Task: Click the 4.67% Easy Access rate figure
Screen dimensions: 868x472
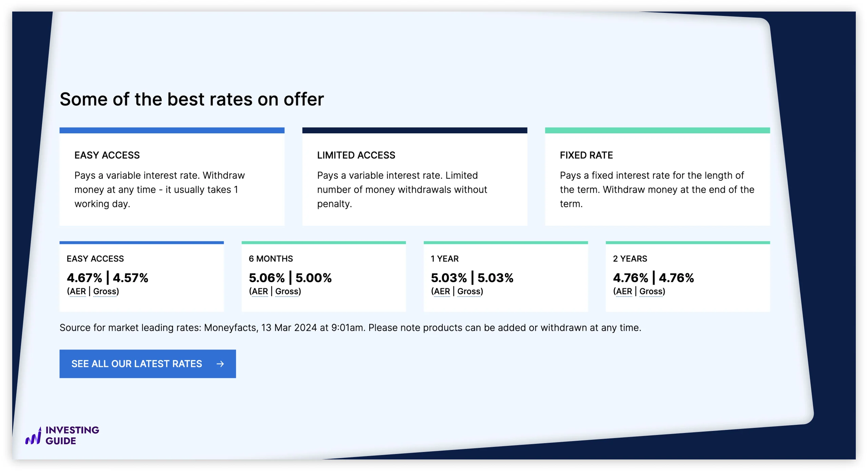Action: pos(84,278)
